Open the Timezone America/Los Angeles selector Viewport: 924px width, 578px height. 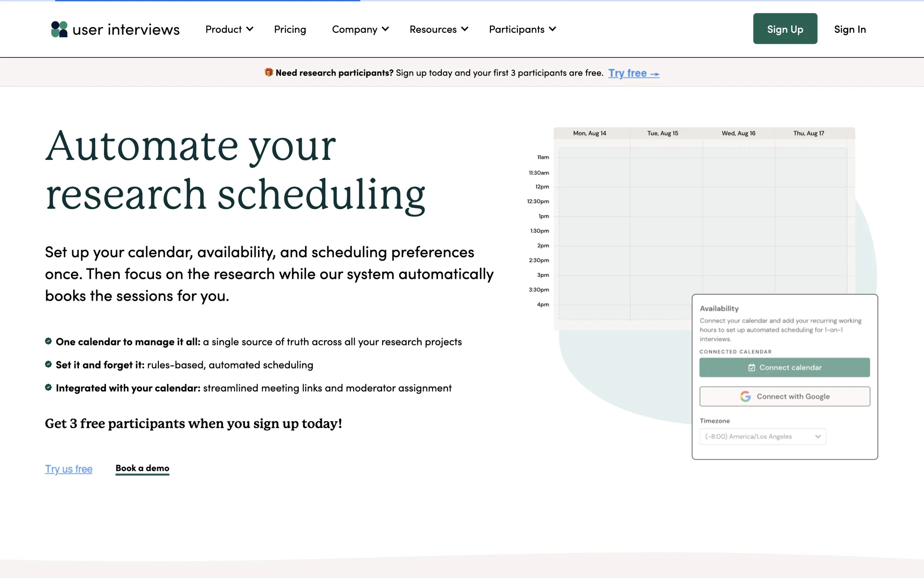pos(762,436)
